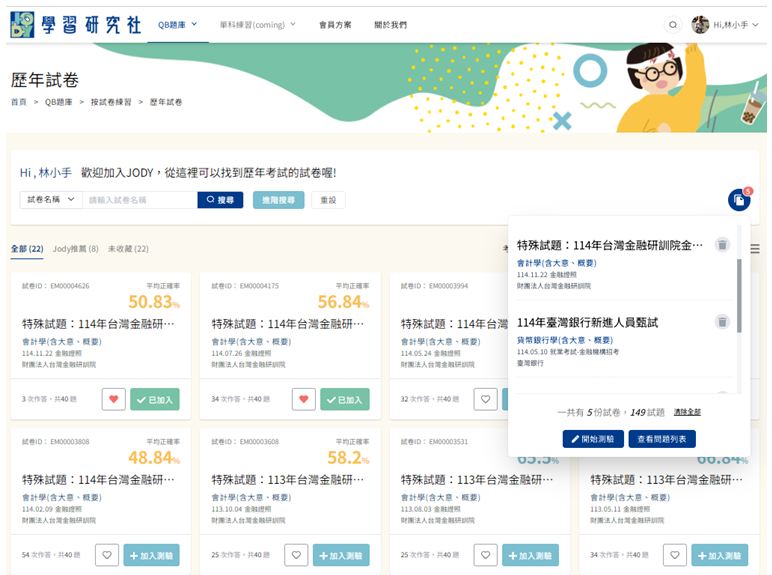Open the 單科練習(coming) dropdown menu
This screenshot has height=575, width=772.
257,24
